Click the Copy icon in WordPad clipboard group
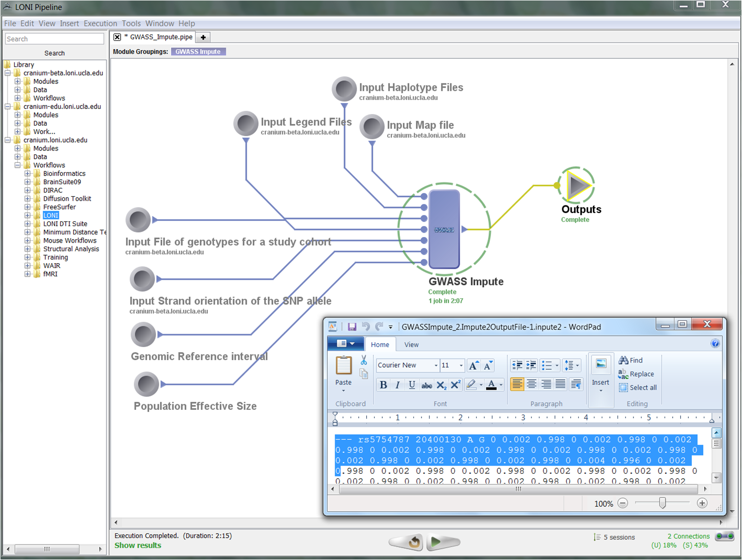Viewport: 742px width, 560px height. coord(364,374)
